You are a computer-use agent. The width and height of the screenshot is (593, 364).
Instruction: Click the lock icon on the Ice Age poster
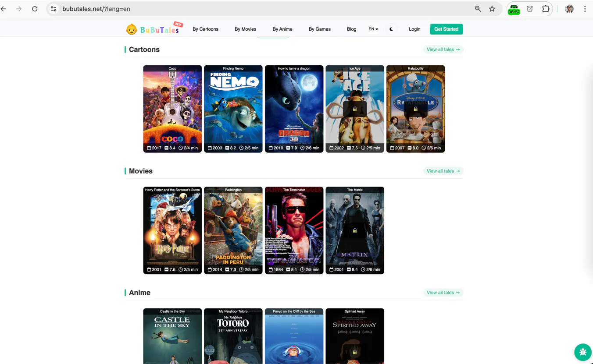tap(355, 109)
